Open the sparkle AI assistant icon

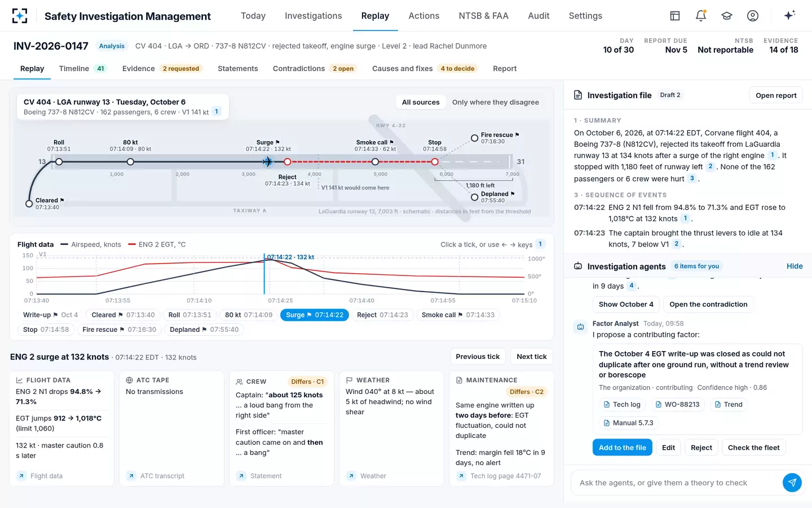pyautogui.click(x=789, y=15)
